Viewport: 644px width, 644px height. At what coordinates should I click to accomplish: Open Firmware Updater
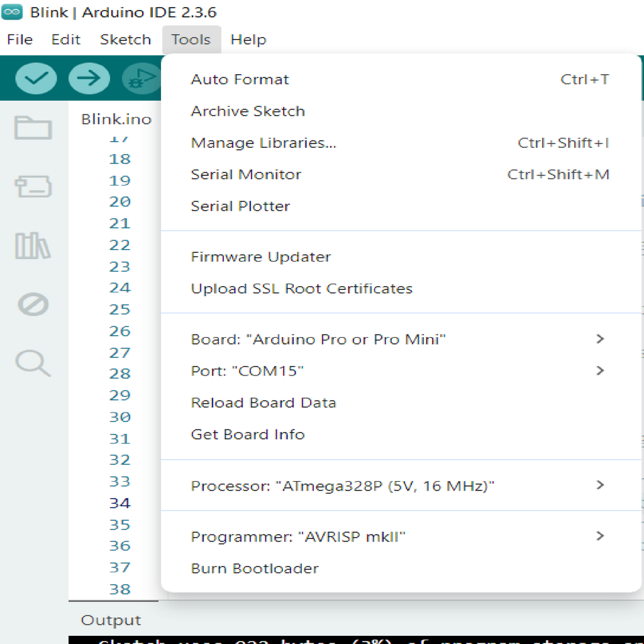click(401, 257)
